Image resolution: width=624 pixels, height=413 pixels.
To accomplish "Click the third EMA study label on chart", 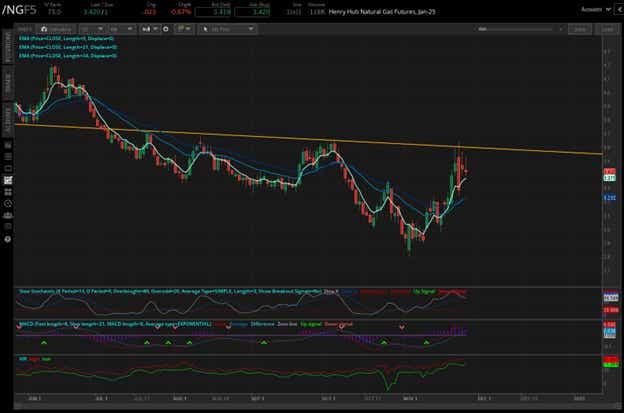I will (x=68, y=56).
